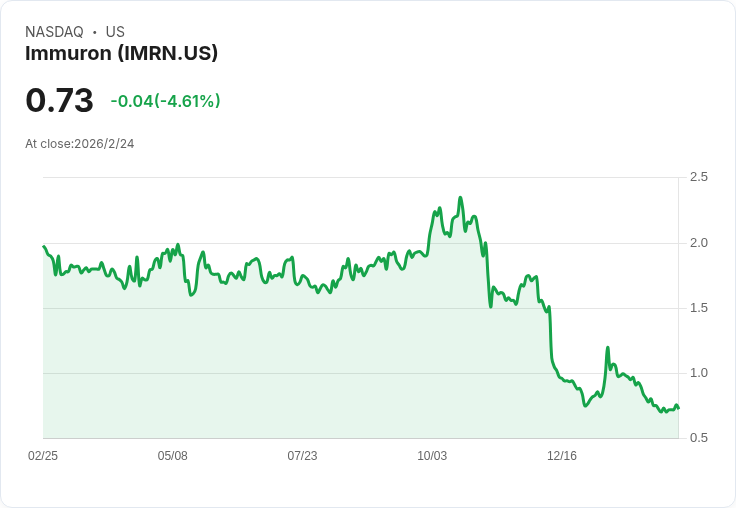Select the 0.73 current price value
The width and height of the screenshot is (736, 508).
point(59,100)
